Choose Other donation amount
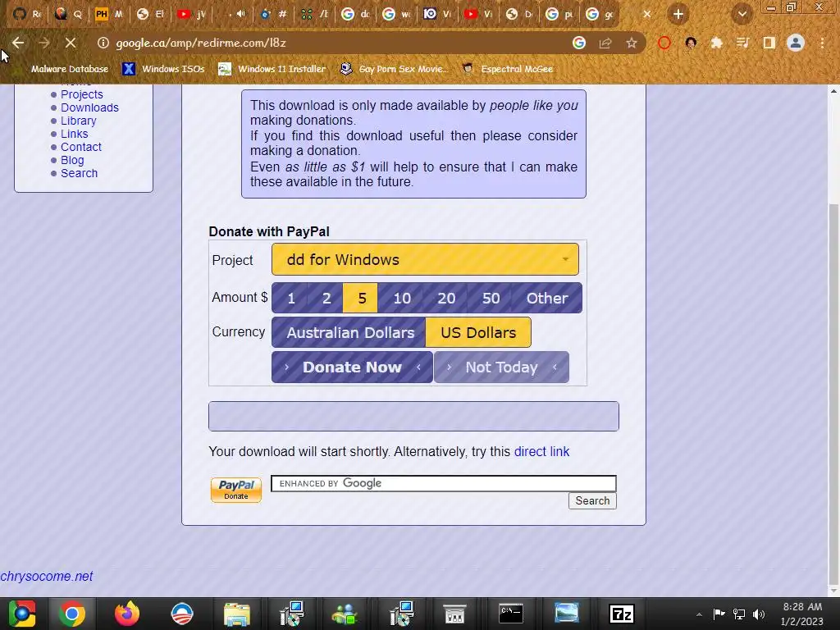This screenshot has height=630, width=840. coord(547,298)
